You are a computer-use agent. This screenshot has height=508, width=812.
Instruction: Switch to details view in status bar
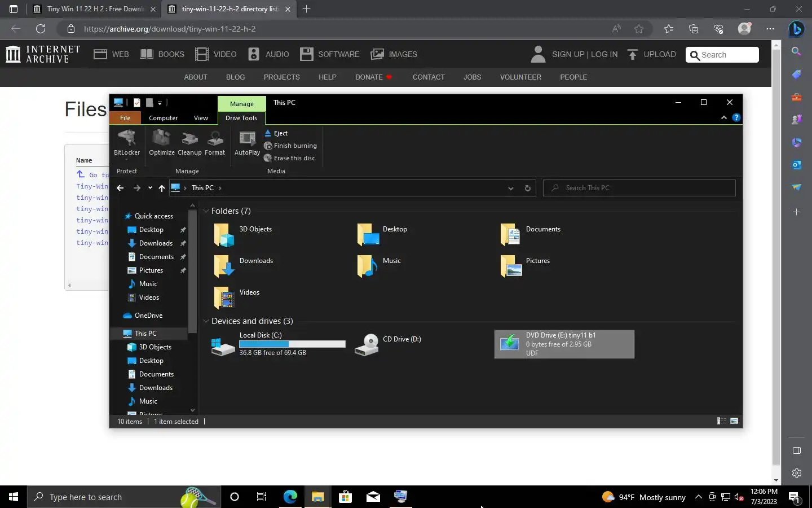[x=721, y=421]
